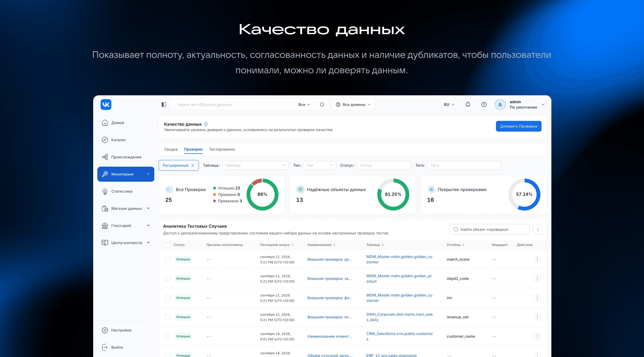The height and width of the screenshot is (357, 644).
Task: Open the CRM_Salesforce.crm.public.customers table link
Action: tap(399, 336)
